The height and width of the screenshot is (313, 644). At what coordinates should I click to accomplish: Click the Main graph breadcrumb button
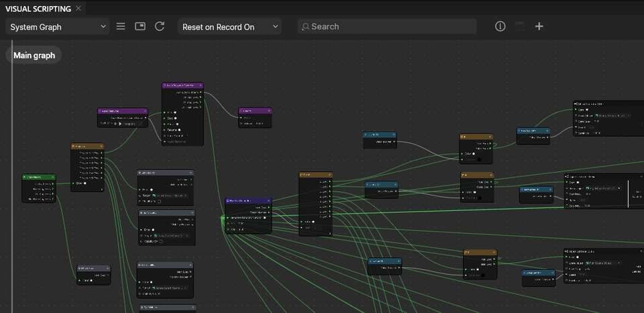click(34, 55)
